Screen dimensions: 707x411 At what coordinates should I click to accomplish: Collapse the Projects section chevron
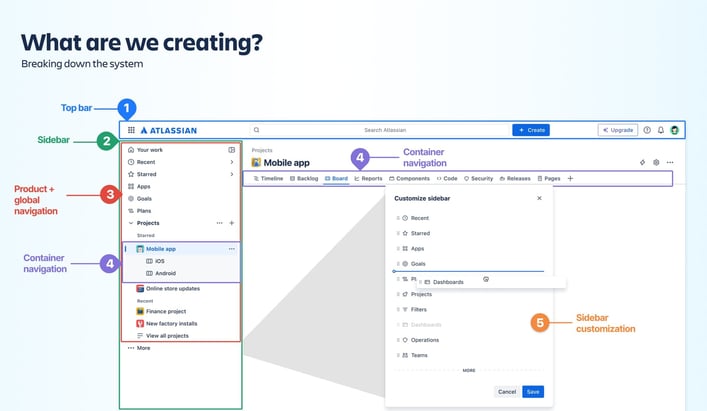[131, 223]
